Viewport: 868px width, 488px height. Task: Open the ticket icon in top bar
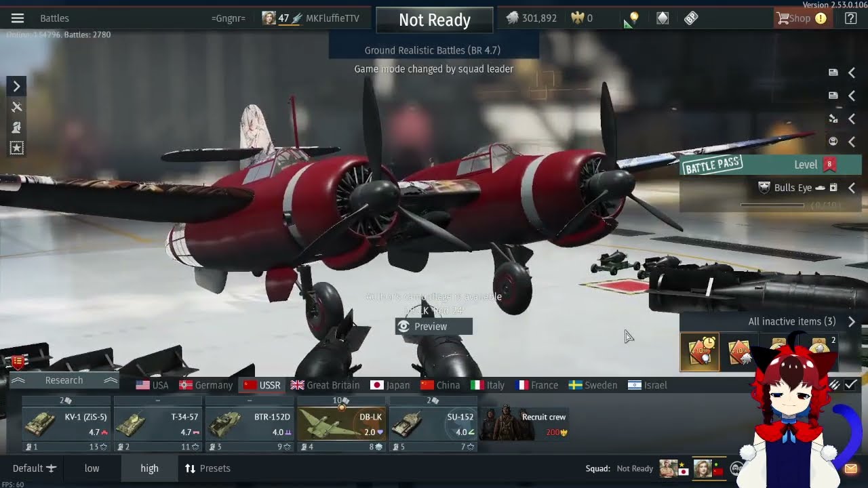[x=691, y=18]
